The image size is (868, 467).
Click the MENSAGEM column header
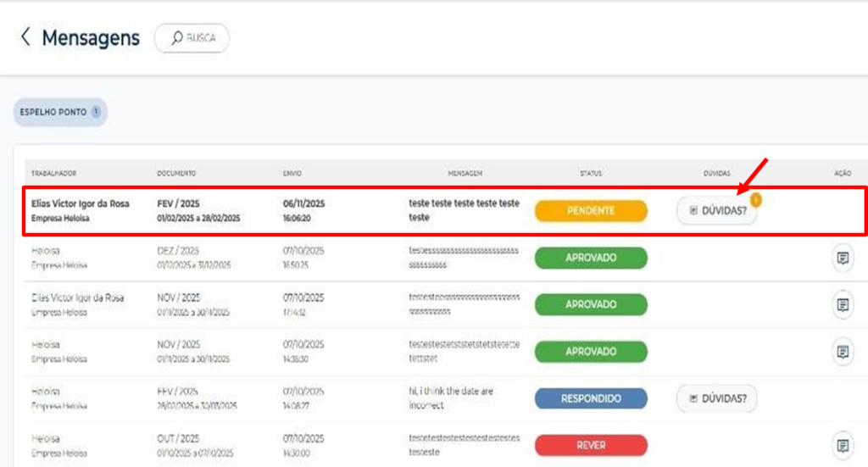click(x=465, y=174)
